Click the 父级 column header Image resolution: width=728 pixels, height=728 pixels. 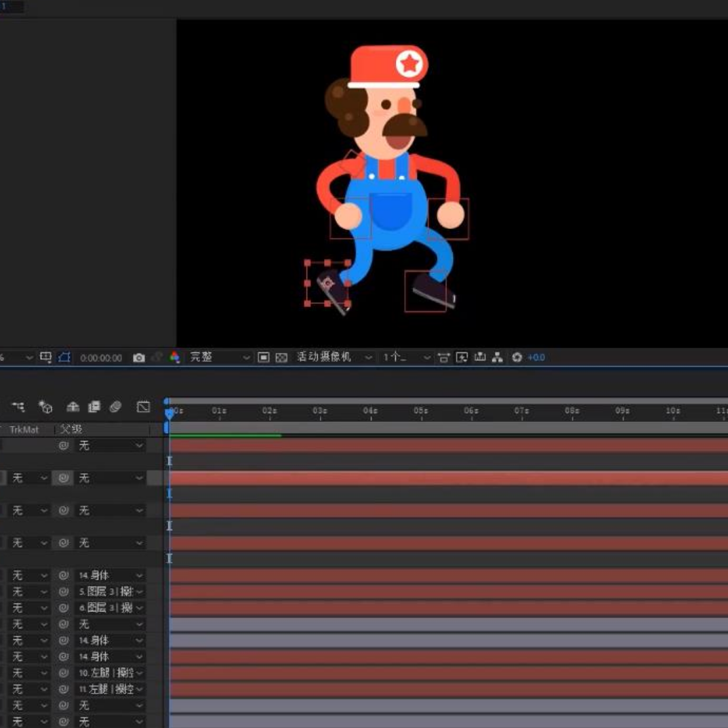71,429
